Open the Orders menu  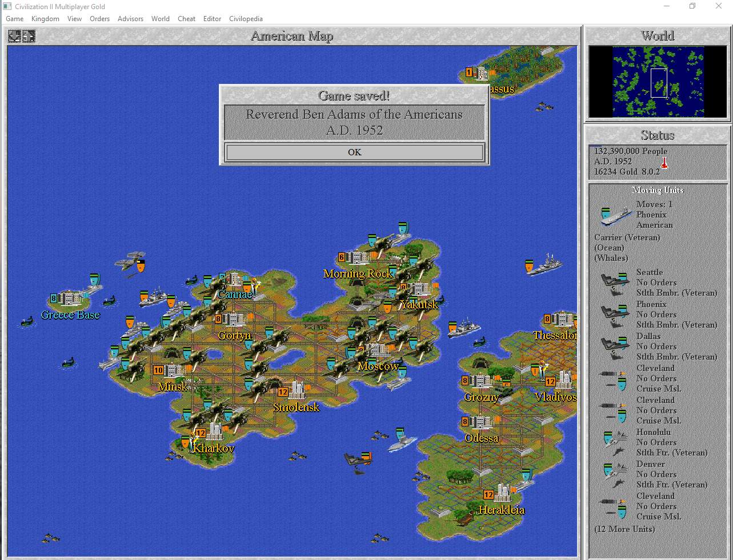click(x=99, y=18)
